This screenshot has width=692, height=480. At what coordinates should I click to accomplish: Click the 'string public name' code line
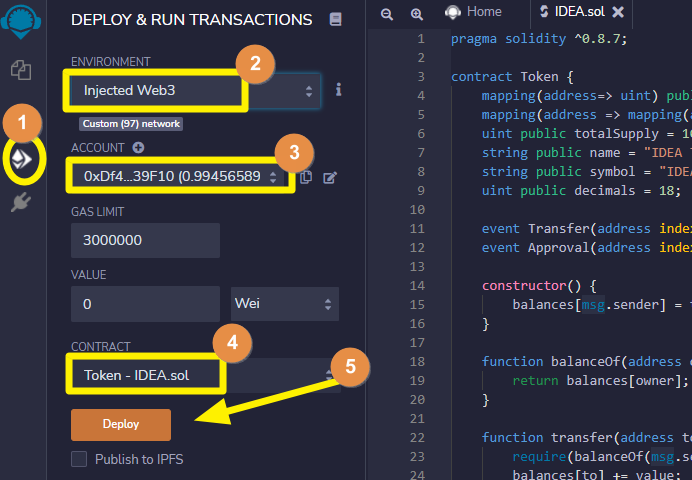coord(586,153)
